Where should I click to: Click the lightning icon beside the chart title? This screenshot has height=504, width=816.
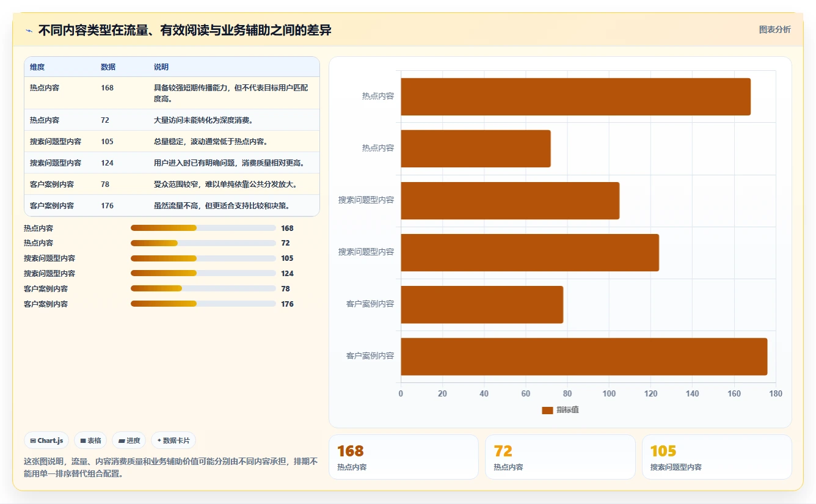pyautogui.click(x=29, y=31)
